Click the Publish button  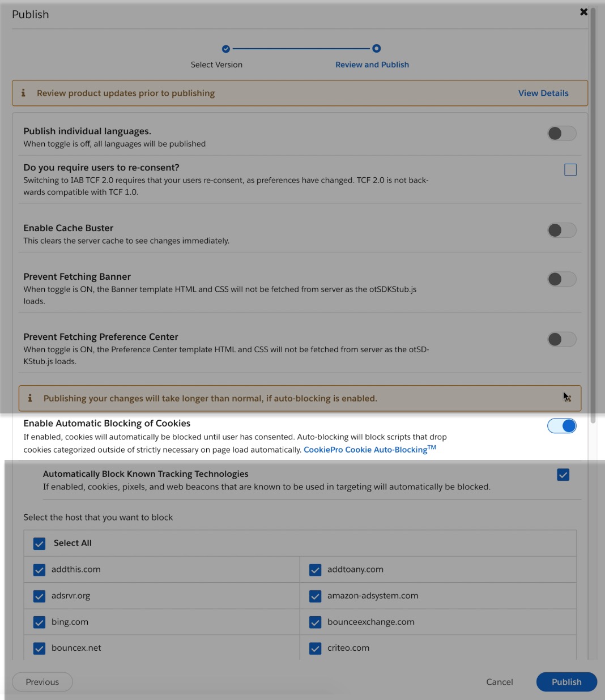(x=566, y=682)
